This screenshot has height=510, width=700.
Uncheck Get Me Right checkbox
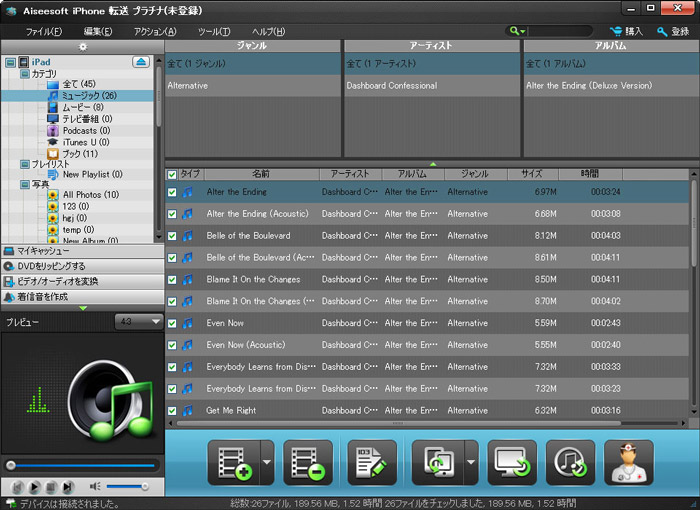(172, 411)
